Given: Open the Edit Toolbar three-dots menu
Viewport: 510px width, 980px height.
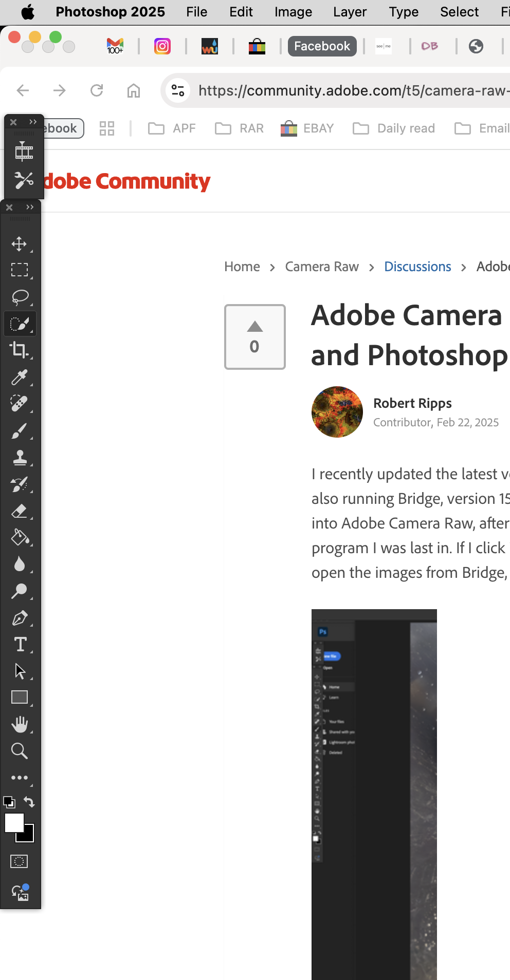Looking at the screenshot, I should 19,778.
